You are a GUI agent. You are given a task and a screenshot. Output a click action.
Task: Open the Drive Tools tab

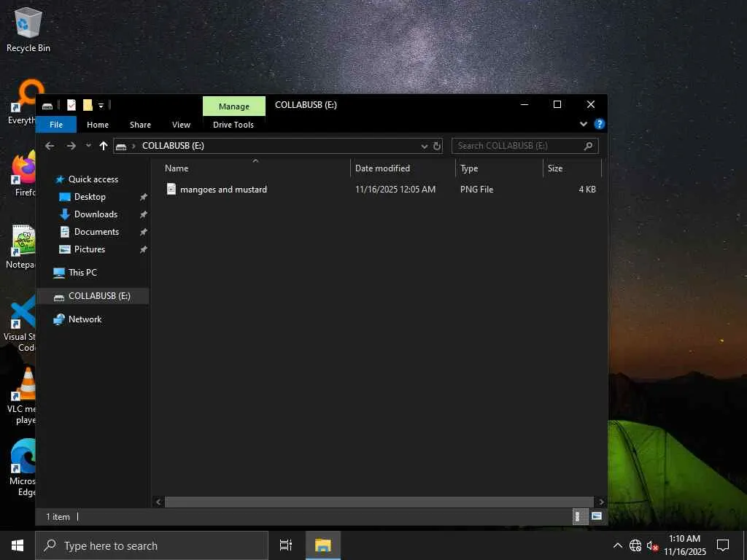coord(233,125)
